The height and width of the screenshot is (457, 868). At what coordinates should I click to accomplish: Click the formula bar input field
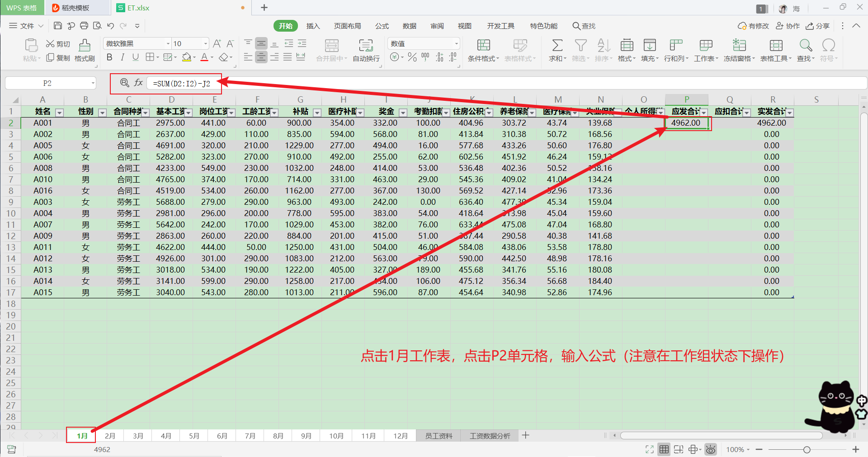[506, 83]
